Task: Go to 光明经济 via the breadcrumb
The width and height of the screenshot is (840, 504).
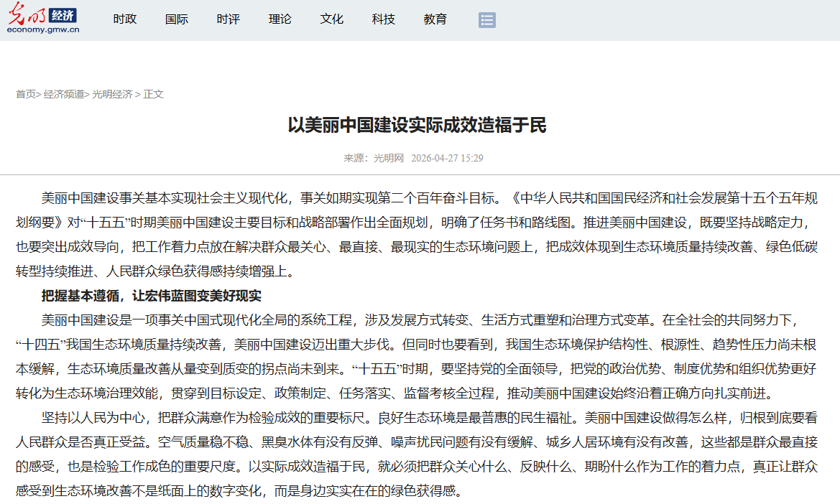Action: pyautogui.click(x=112, y=94)
